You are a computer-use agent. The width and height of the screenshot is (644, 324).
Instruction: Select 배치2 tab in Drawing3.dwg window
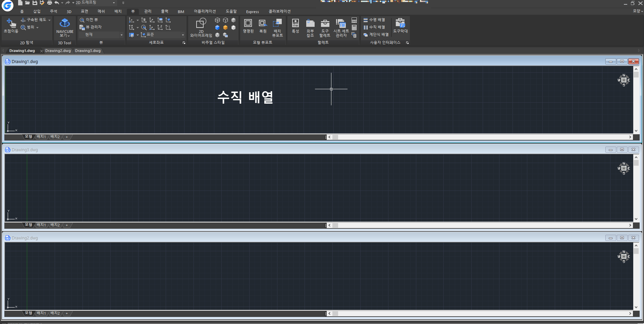[x=55, y=225]
